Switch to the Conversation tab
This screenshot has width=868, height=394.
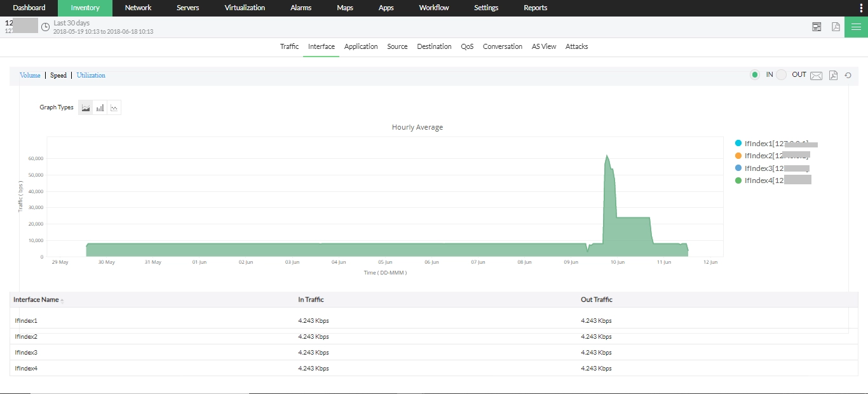click(x=503, y=46)
